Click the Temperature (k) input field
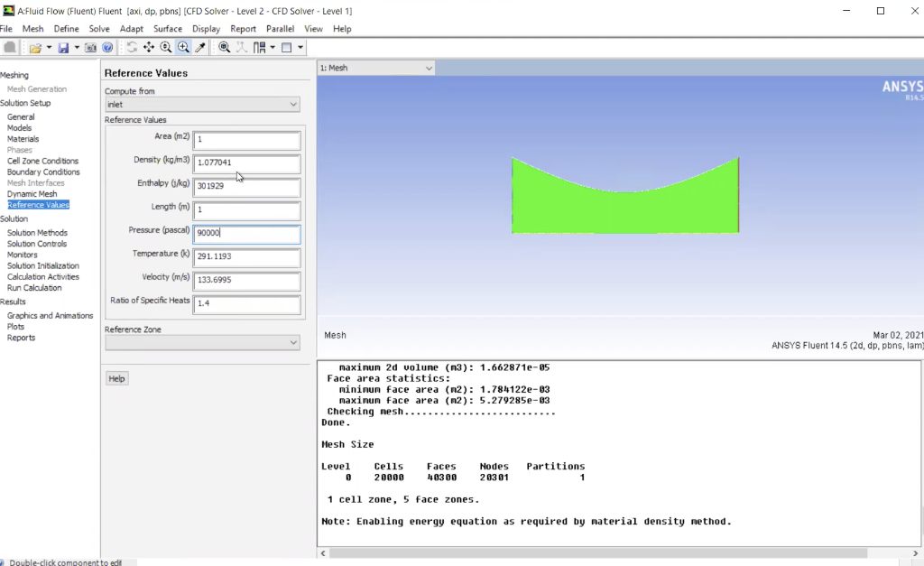This screenshot has height=566, width=924. click(246, 257)
